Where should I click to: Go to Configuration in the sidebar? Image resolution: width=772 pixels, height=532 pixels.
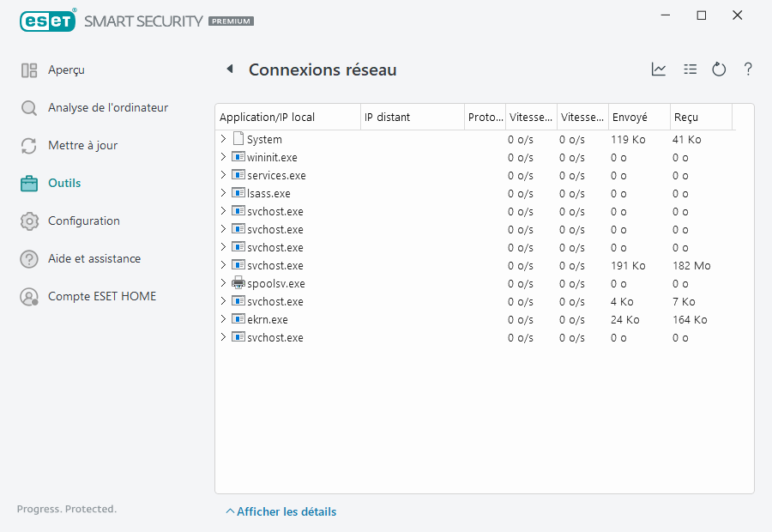[x=83, y=221]
